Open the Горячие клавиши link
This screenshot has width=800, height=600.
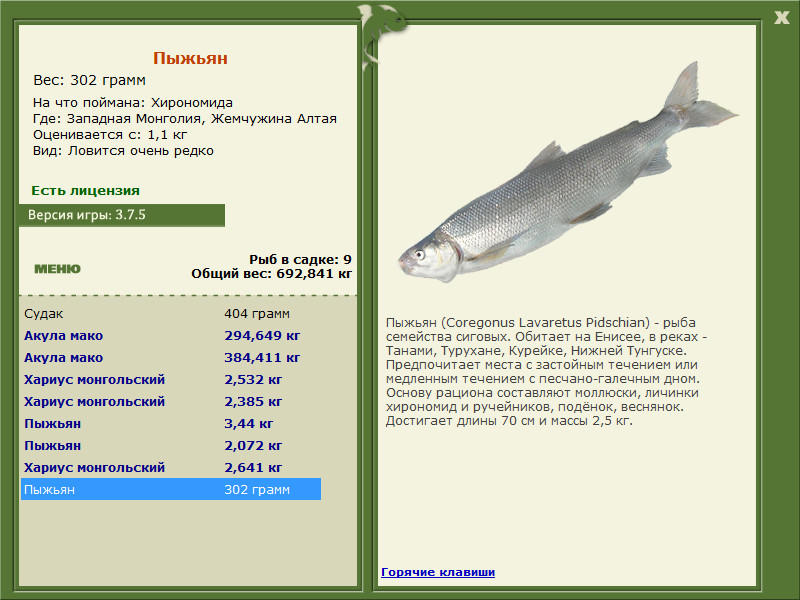tap(438, 572)
